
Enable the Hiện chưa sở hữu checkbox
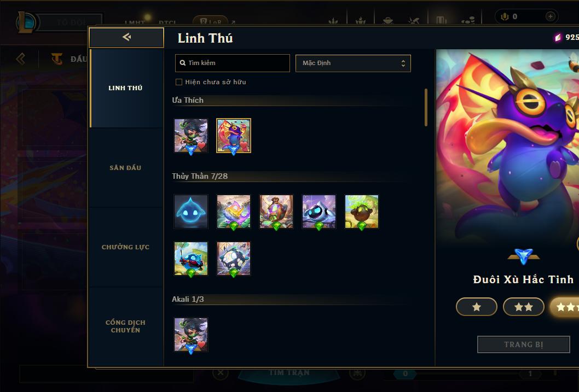tap(179, 82)
